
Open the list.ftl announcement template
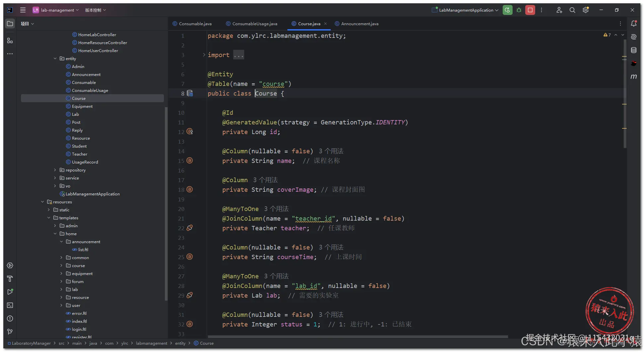(x=83, y=249)
